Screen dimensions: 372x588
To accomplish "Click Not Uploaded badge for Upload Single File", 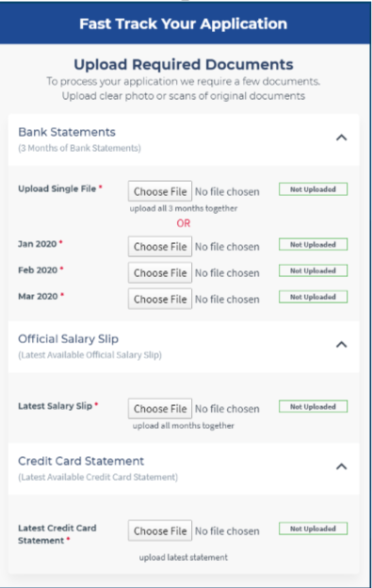I will [314, 189].
